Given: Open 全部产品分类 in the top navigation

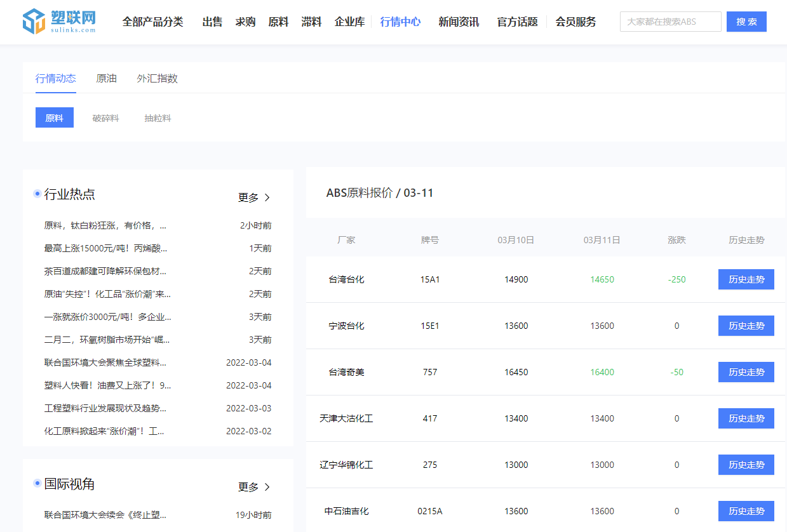Looking at the screenshot, I should (x=152, y=22).
